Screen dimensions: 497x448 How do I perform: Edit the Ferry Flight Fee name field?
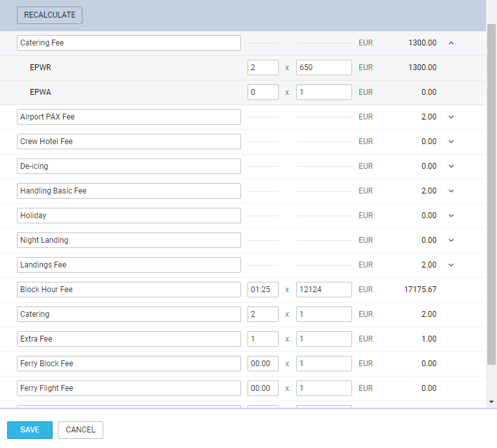pos(129,389)
